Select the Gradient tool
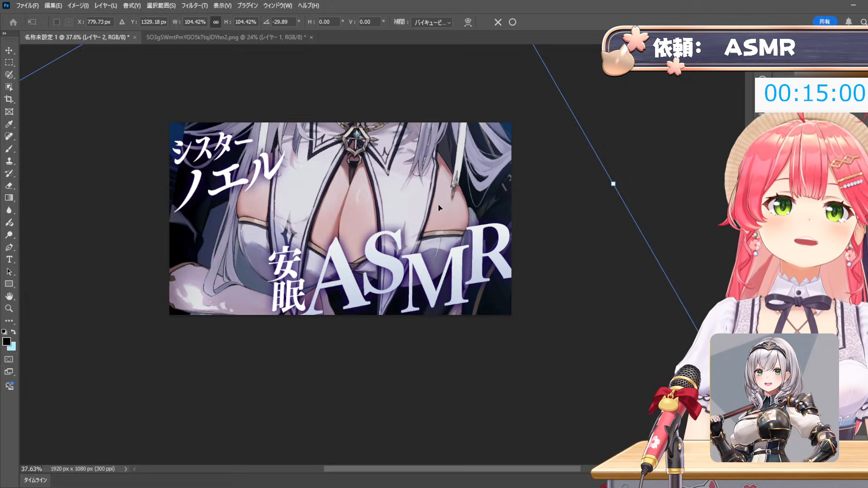868x488 pixels. 9,198
